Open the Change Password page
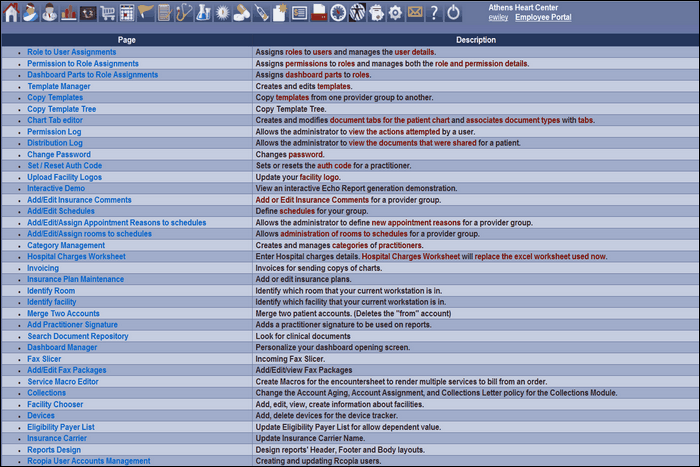The image size is (700, 467). (58, 154)
